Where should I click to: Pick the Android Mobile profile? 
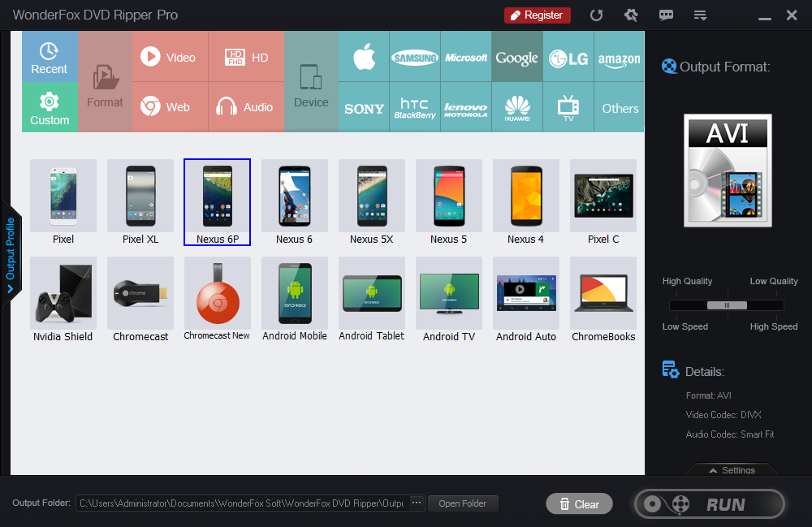295,300
